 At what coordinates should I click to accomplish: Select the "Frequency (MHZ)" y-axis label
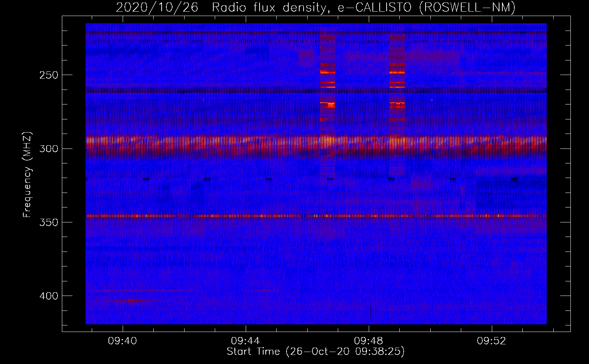tap(27, 175)
